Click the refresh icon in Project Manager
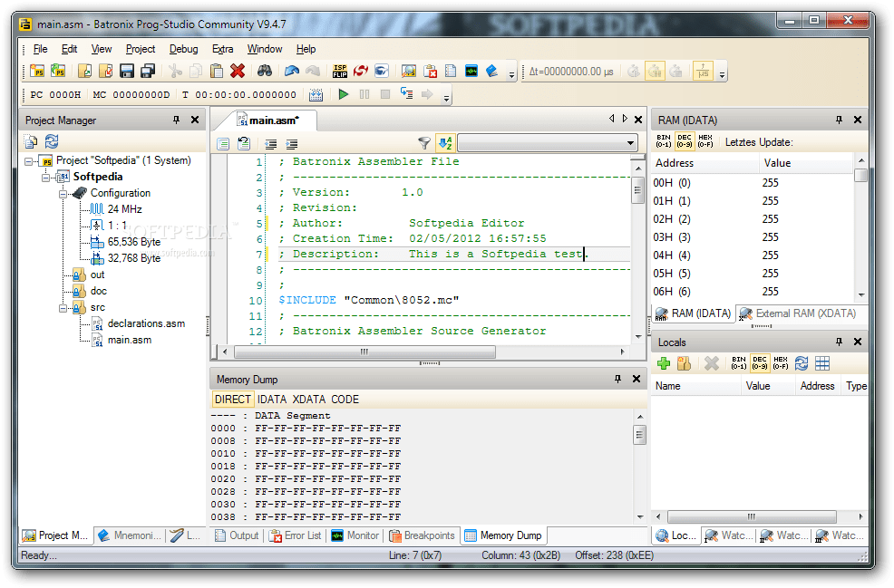Viewport: 894px width, 588px height. point(52,141)
